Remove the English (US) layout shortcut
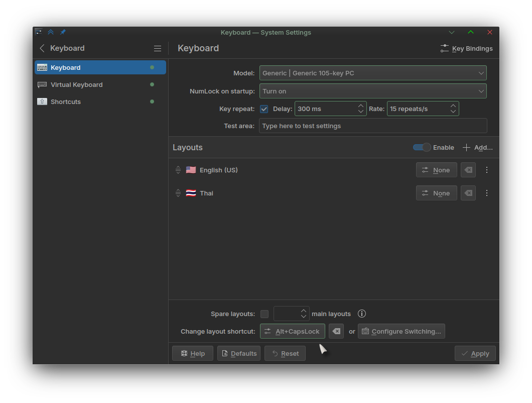Screen dimensions: 532x403 468,170
